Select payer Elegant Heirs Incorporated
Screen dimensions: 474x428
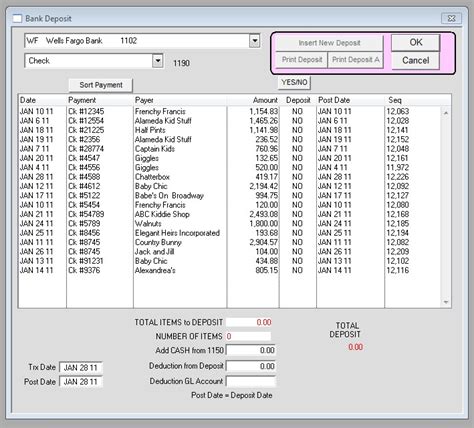click(x=177, y=233)
